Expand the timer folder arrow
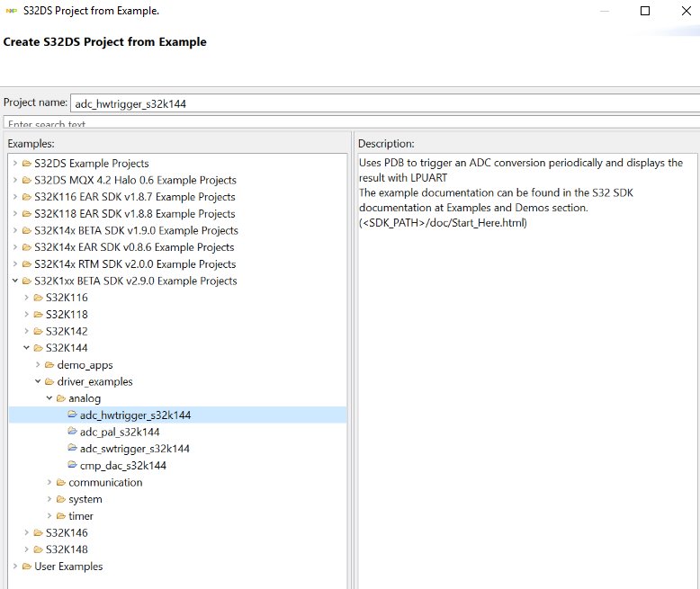The width and height of the screenshot is (700, 589). (x=49, y=516)
